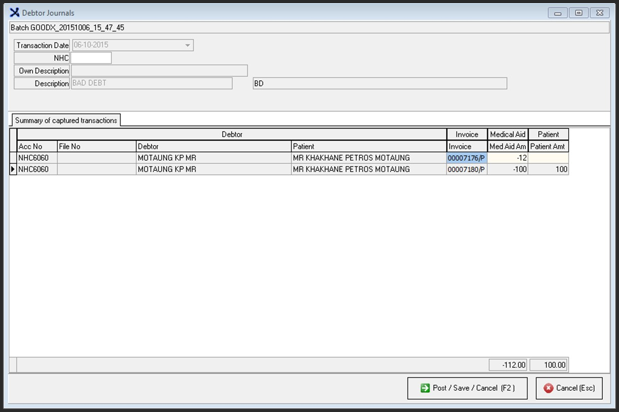Select the Summary of captured transactions tab

pos(66,120)
